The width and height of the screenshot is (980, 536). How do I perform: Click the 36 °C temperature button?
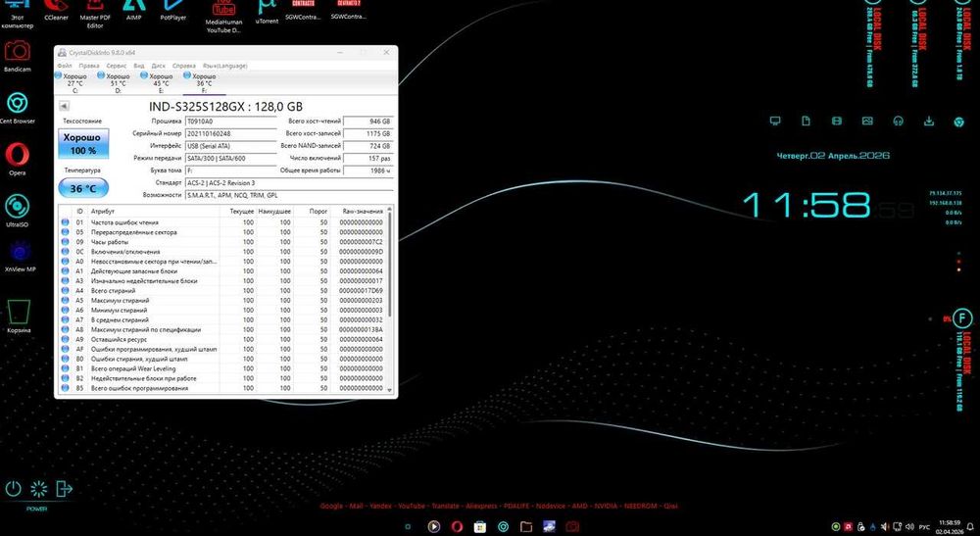click(x=83, y=188)
